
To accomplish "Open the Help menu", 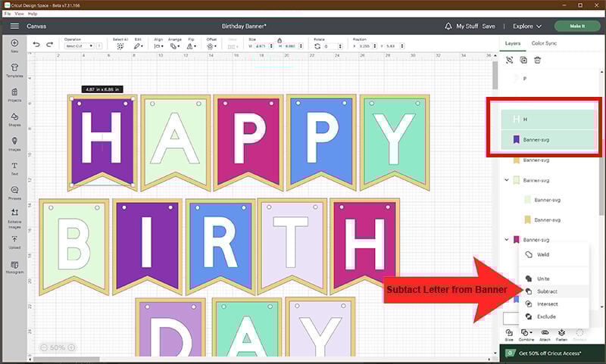I will click(x=33, y=14).
